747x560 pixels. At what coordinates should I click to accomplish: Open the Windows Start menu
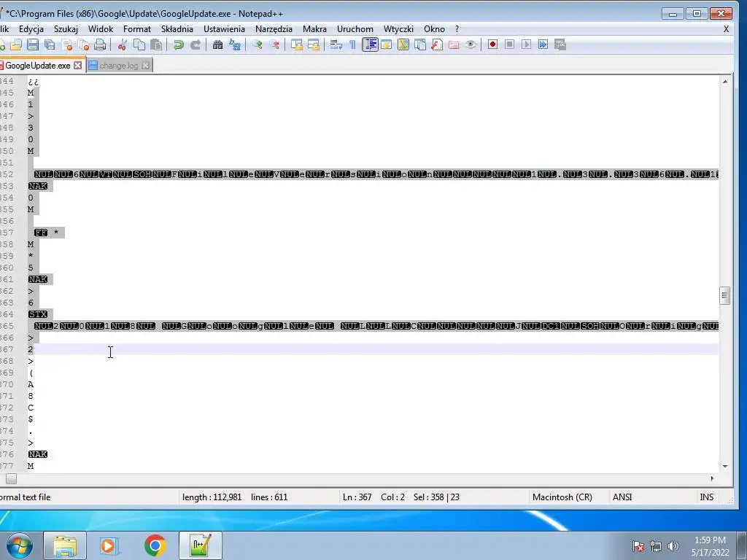(x=19, y=545)
